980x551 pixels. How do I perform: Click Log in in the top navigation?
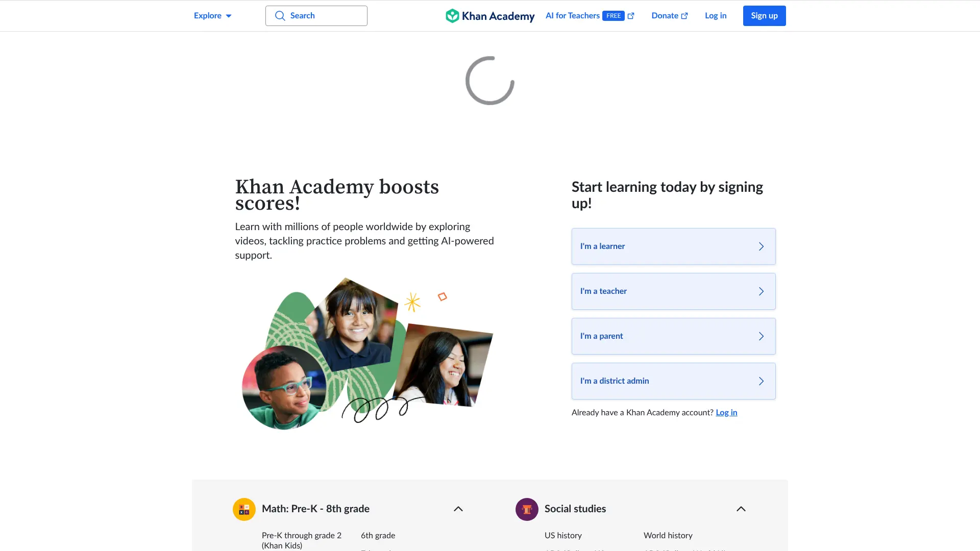[x=716, y=16]
